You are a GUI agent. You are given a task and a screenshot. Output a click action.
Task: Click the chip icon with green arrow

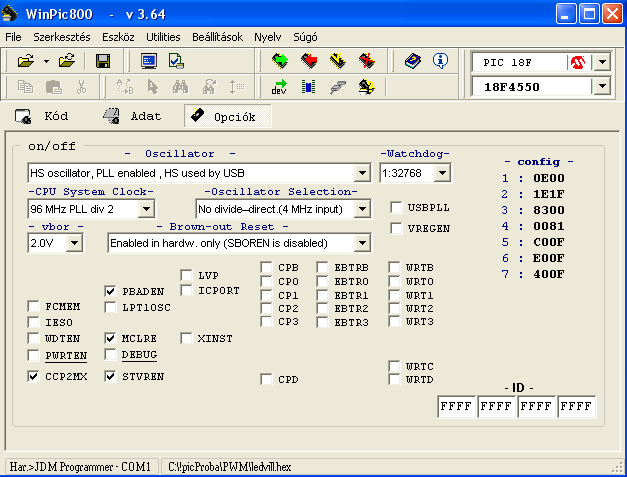click(280, 61)
